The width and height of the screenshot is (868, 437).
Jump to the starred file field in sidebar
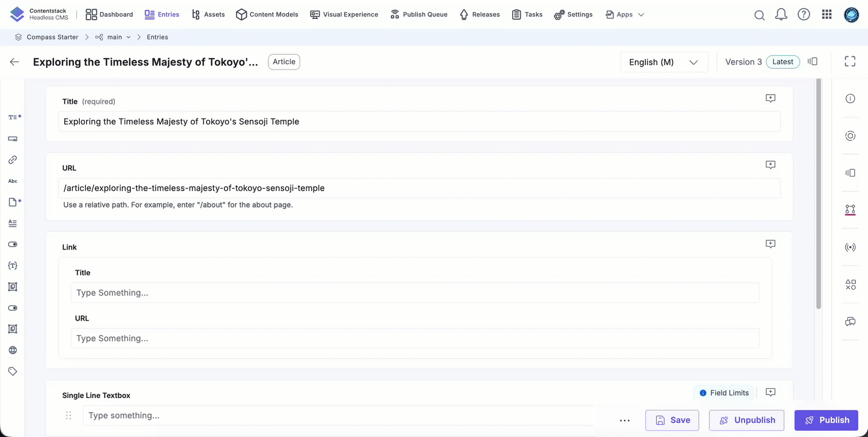(14, 202)
